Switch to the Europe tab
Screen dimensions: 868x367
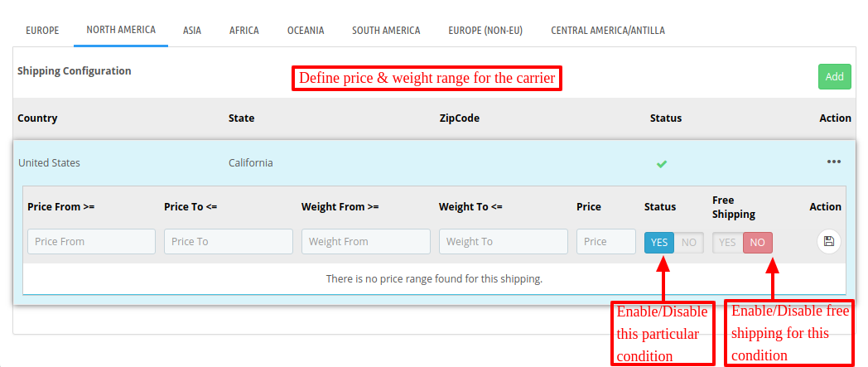(42, 31)
